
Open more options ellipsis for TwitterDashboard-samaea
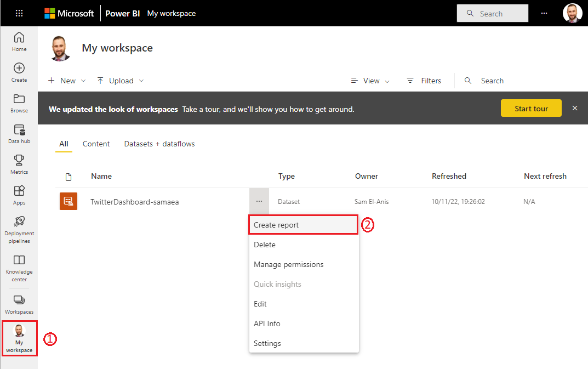(x=259, y=201)
